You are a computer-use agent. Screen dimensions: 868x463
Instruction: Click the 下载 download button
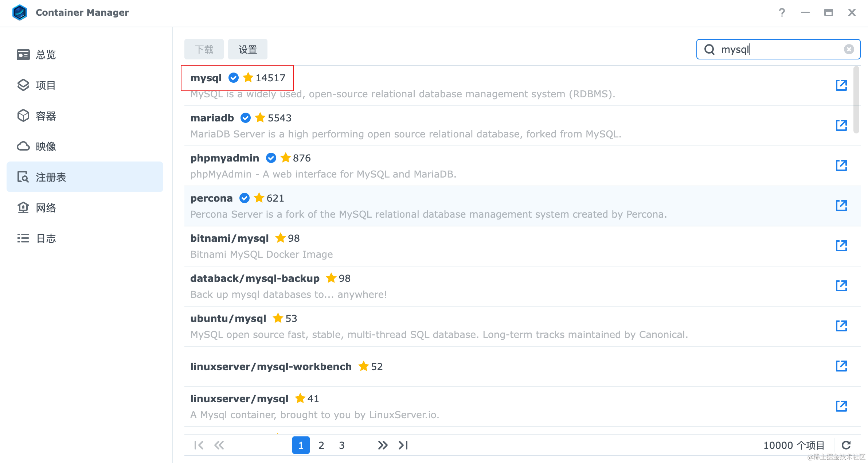pyautogui.click(x=204, y=49)
